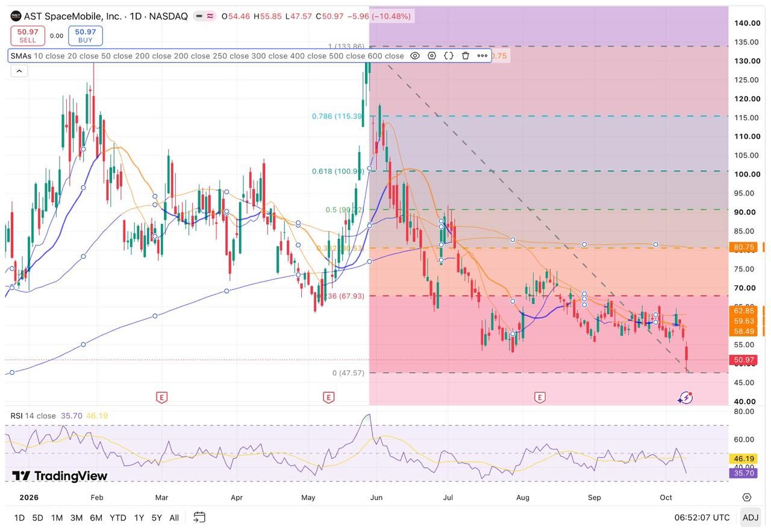Remove the SMAs indicator with trash icon
The height and width of the screenshot is (532, 771).
(x=466, y=56)
